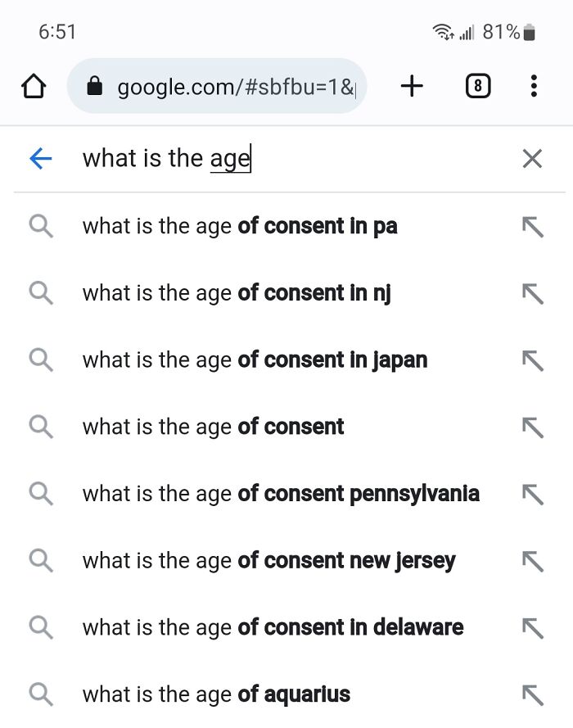Tap the back arrow beside the search field
The image size is (573, 728).
[x=39, y=158]
